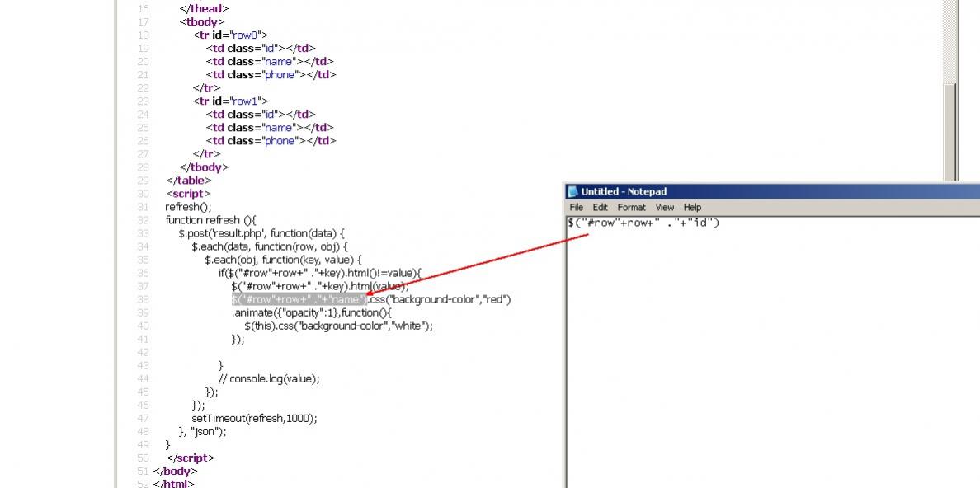Click the <tbody> opening tag on line 17
This screenshot has height=488, width=980.
[200, 22]
